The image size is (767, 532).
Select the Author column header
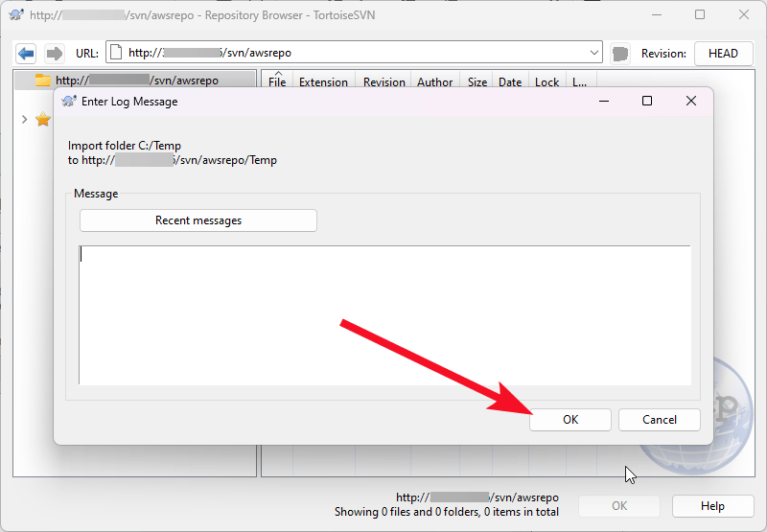click(x=434, y=82)
